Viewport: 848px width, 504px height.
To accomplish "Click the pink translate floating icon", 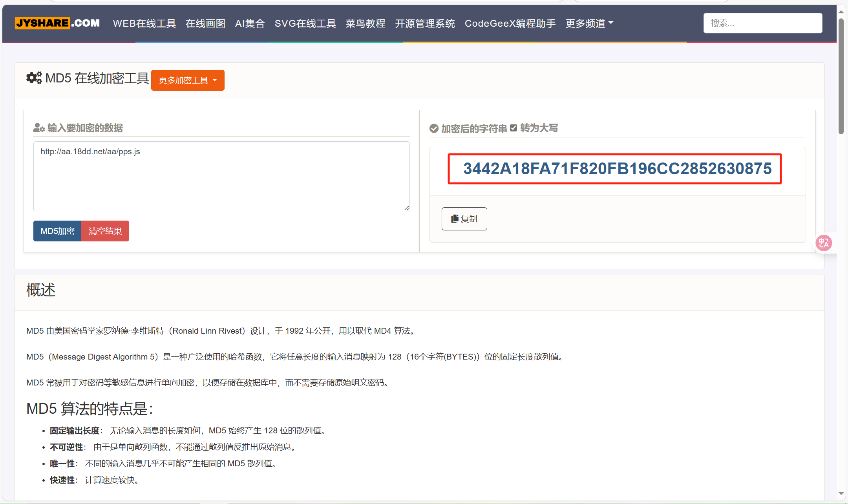I will click(823, 243).
